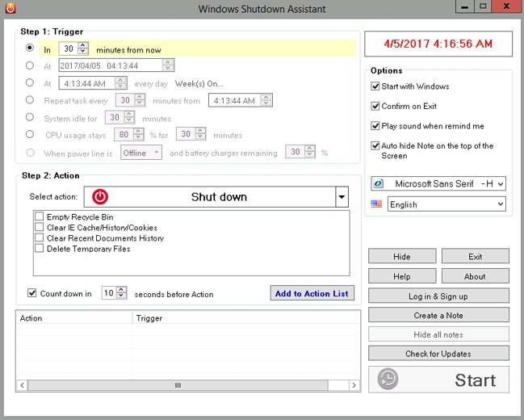Click the app icon in title bar
The height and width of the screenshot is (420, 524).
coord(10,8)
